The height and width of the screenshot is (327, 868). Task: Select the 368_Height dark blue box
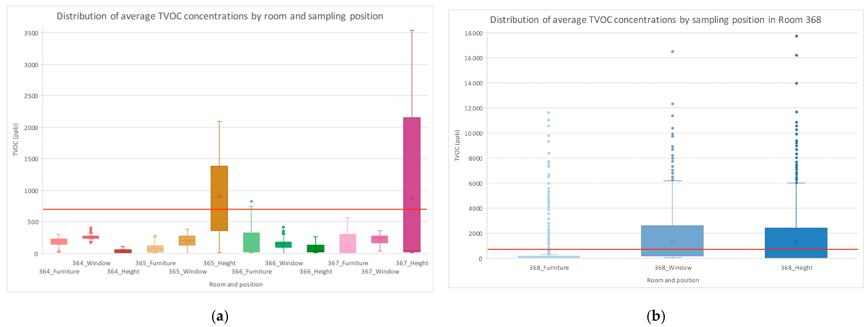(x=796, y=236)
